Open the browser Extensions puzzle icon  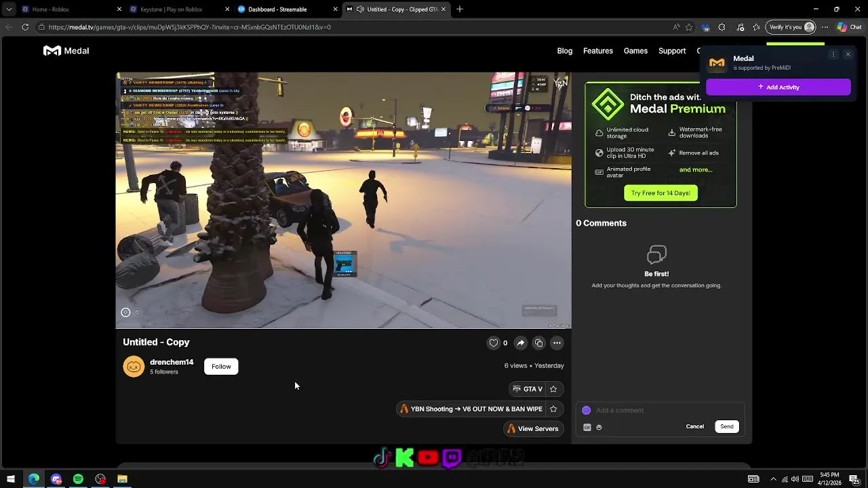tap(722, 27)
